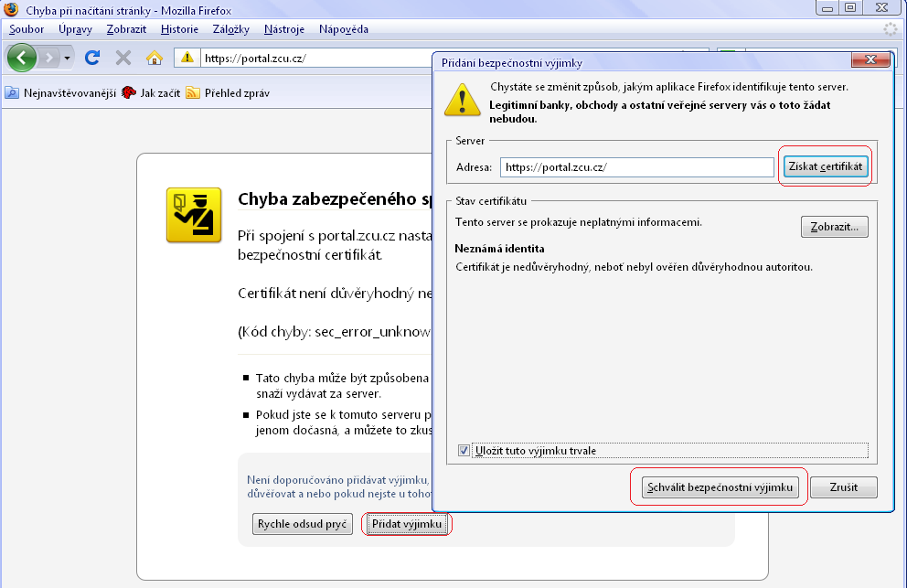This screenshot has height=588, width=907.
Task: Click the yellow warning site identity icon
Action: click(187, 58)
